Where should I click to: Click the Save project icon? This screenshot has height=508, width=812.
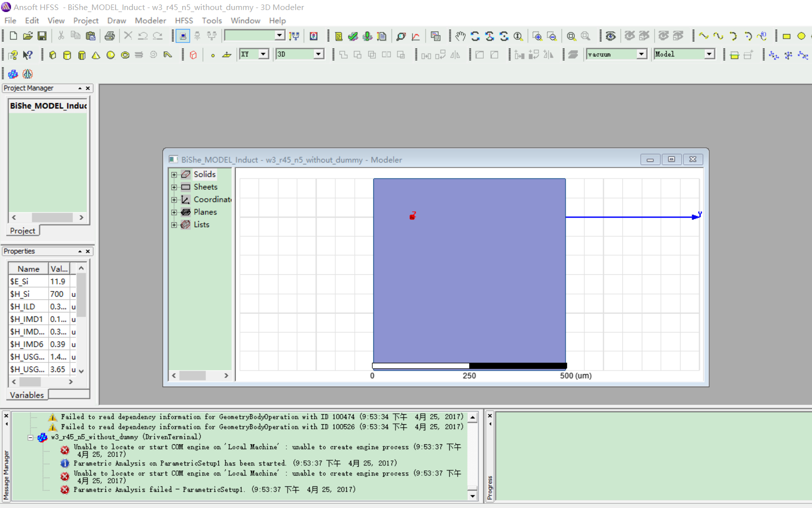click(42, 36)
